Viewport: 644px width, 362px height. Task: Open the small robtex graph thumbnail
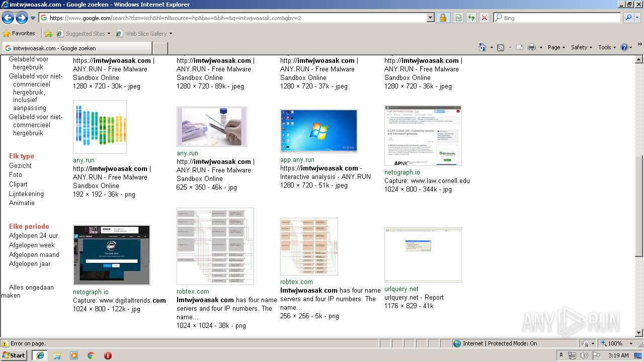point(309,246)
